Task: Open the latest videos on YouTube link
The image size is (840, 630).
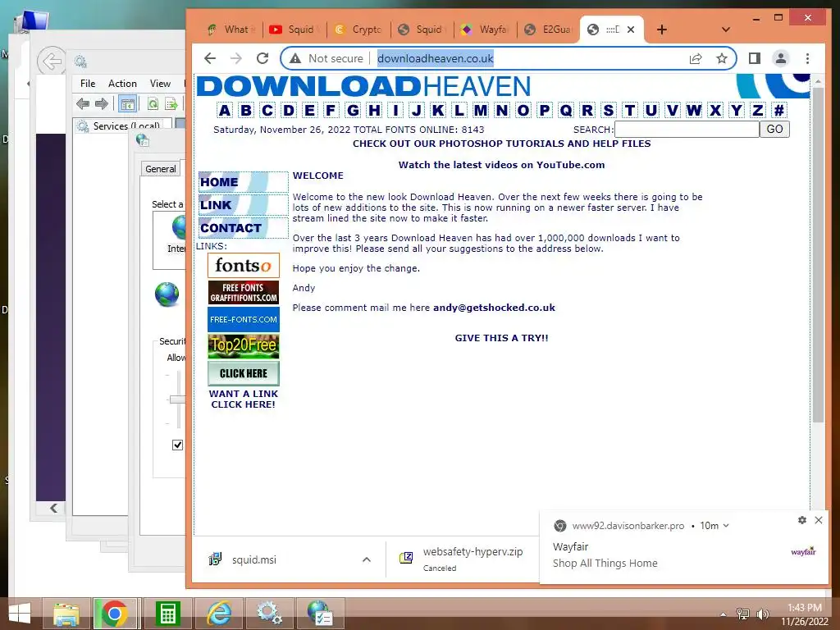Action: point(501,165)
